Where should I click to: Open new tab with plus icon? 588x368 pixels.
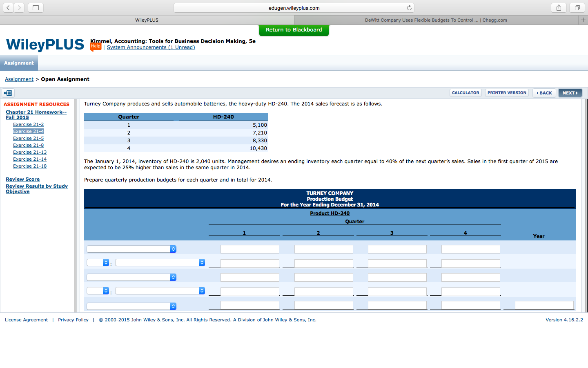(583, 20)
